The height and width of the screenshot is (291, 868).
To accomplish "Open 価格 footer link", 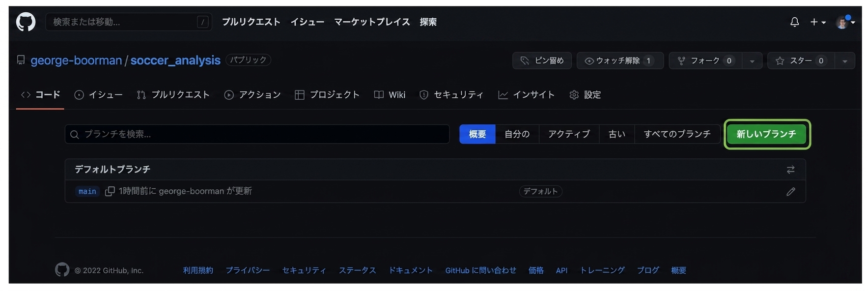I will pos(536,270).
